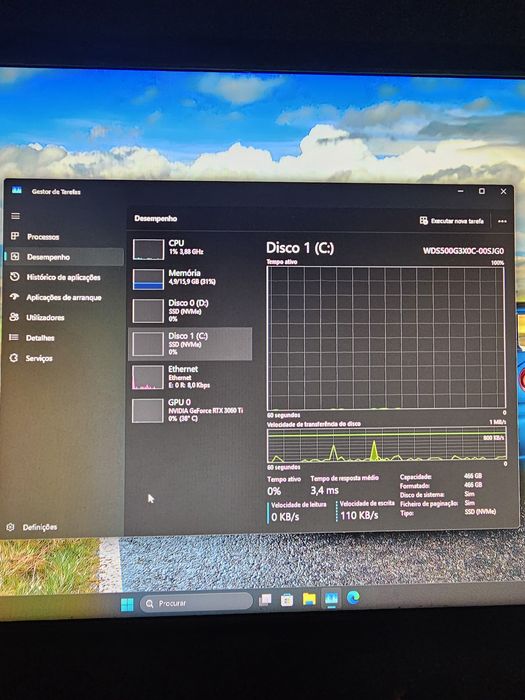The width and height of the screenshot is (525, 700).
Task: Open Task View on the taskbar
Action: 265,600
